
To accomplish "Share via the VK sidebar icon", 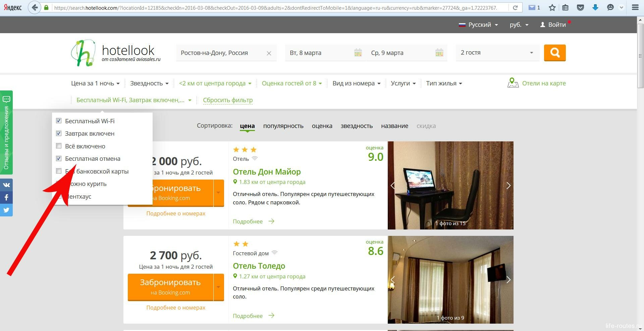I will (6, 185).
